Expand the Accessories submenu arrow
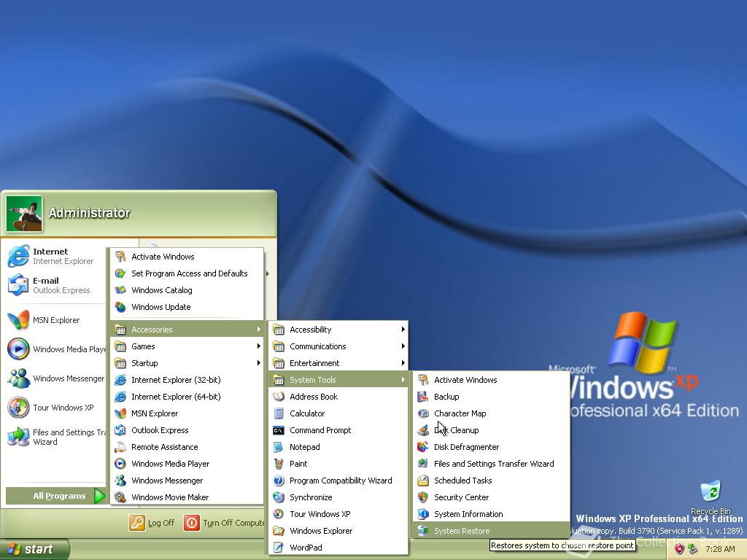This screenshot has height=560, width=747. click(x=259, y=329)
